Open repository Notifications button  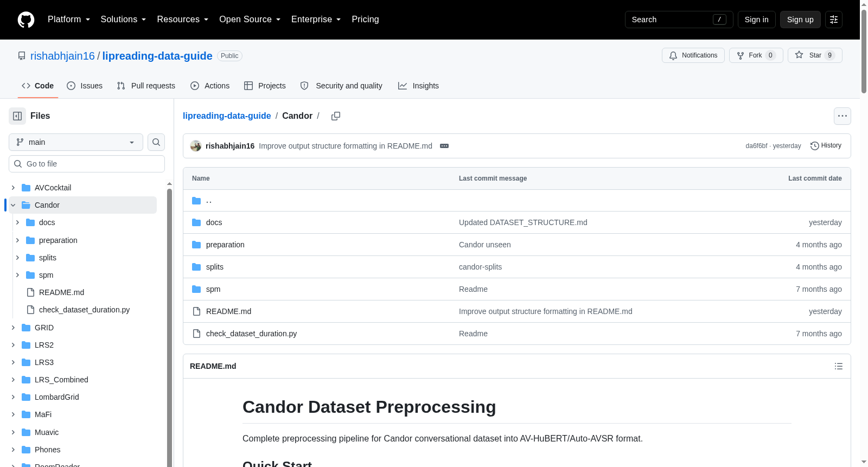pyautogui.click(x=693, y=55)
